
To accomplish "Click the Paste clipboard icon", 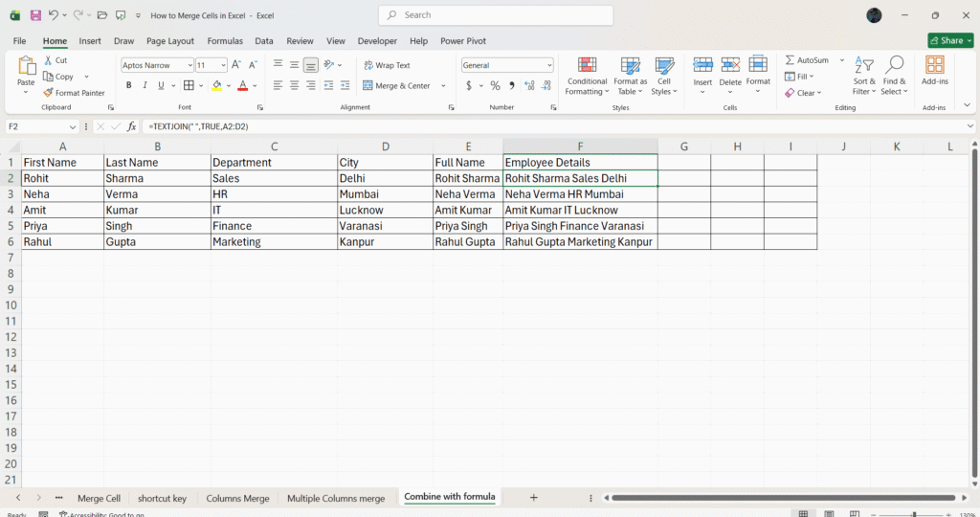I will (26, 66).
